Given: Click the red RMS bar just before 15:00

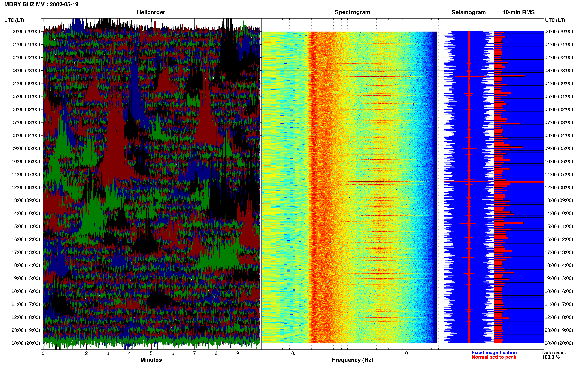Looking at the screenshot, I should pyautogui.click(x=509, y=223).
